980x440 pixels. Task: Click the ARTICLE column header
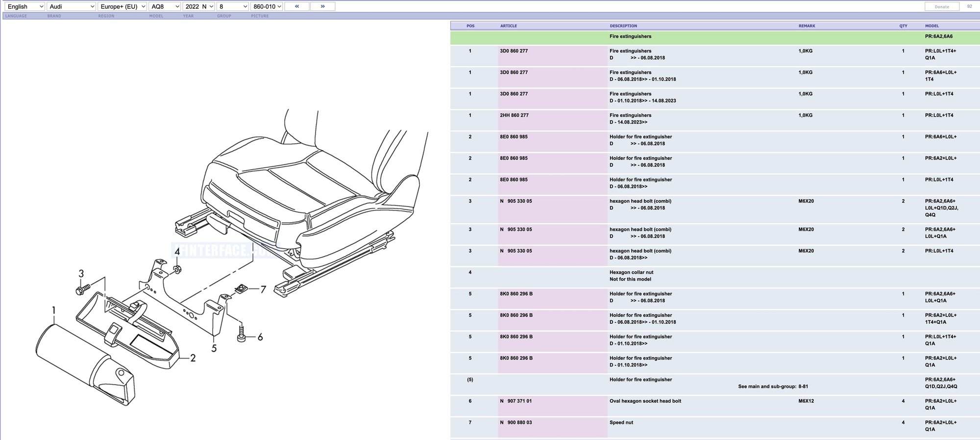[508, 26]
